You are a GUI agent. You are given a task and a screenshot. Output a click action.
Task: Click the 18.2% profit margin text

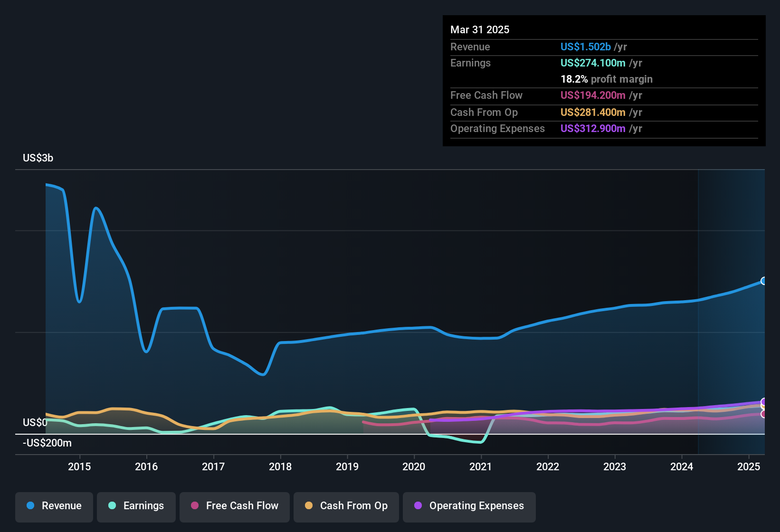(x=607, y=79)
